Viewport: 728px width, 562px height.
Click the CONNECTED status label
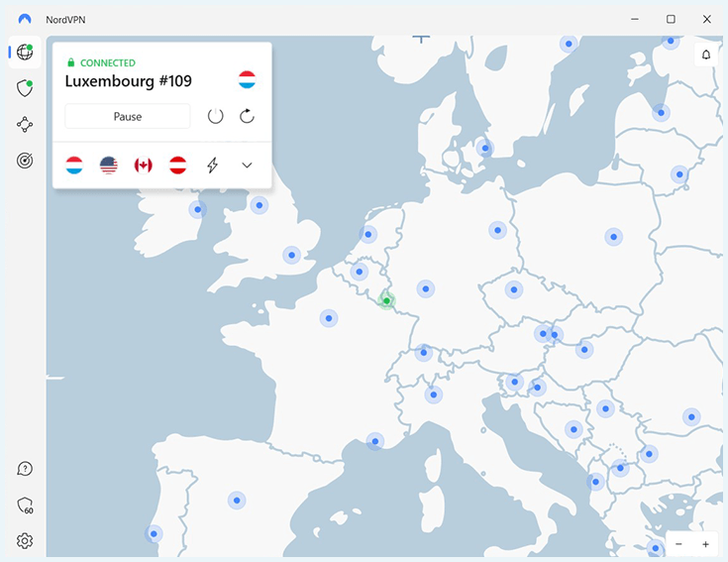click(x=108, y=62)
